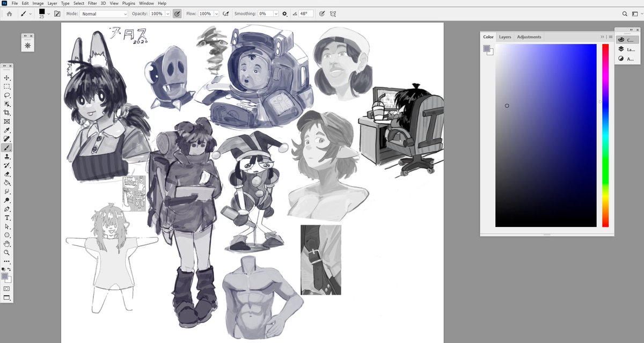Click the small floating panel's sun-shaped icon

click(27, 46)
